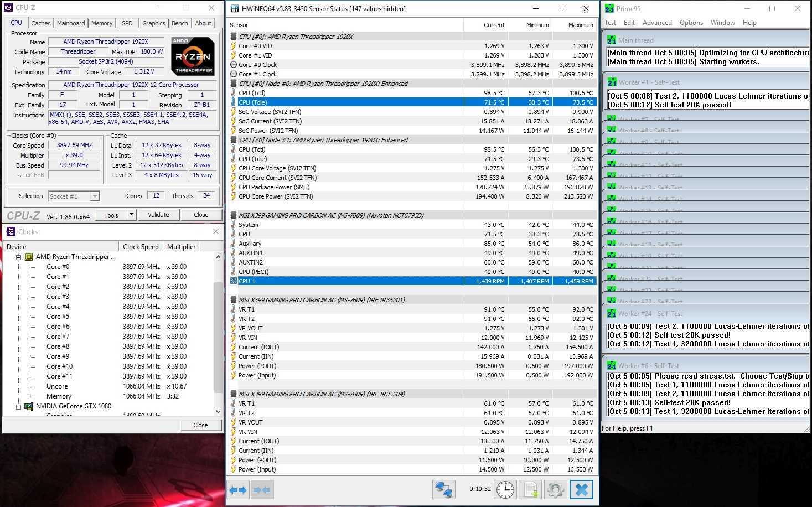Click the Worker #6 Self-Test window icon
The height and width of the screenshot is (507, 812).
coord(611,365)
